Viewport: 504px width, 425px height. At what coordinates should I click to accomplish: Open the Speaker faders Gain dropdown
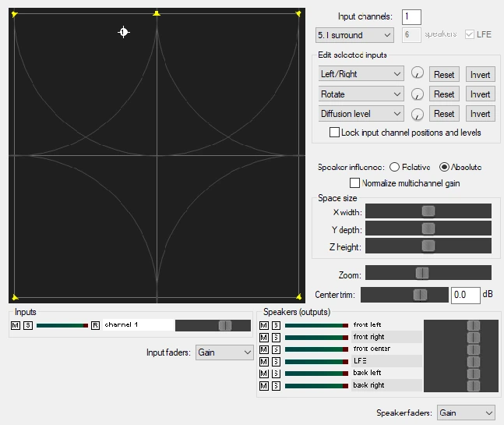tap(466, 413)
